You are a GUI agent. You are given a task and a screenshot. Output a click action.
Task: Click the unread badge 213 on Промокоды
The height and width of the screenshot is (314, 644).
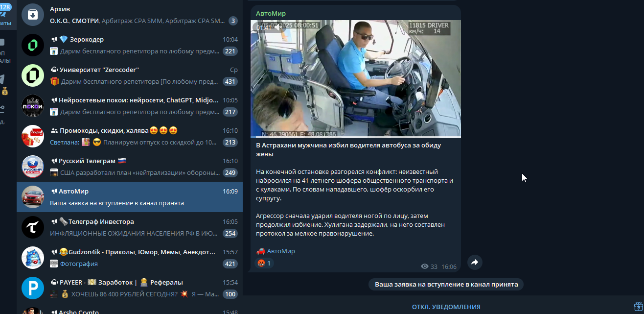(x=230, y=142)
